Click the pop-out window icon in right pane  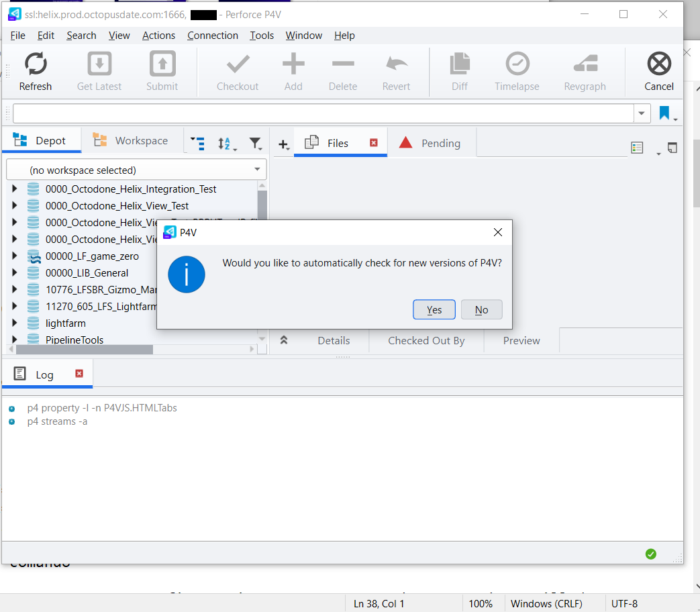pyautogui.click(x=672, y=148)
